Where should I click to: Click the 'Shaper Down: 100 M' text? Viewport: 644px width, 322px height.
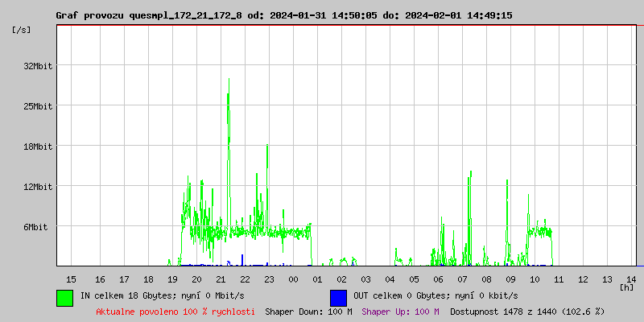pyautogui.click(x=308, y=312)
